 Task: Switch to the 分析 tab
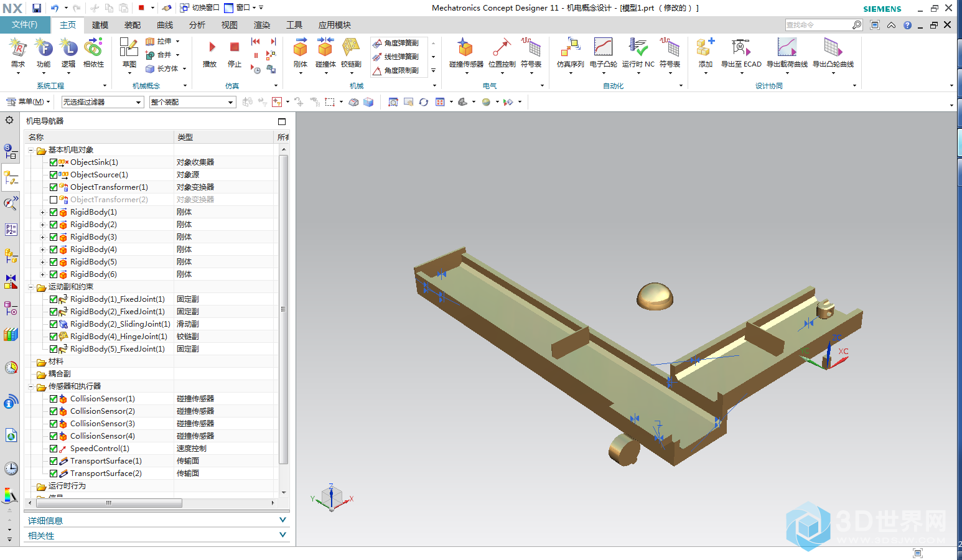coord(197,25)
